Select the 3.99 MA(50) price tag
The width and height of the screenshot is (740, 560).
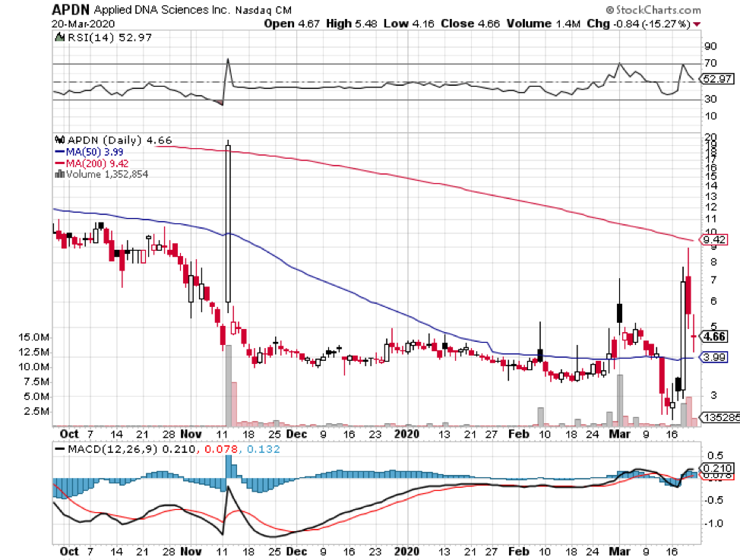pos(716,358)
